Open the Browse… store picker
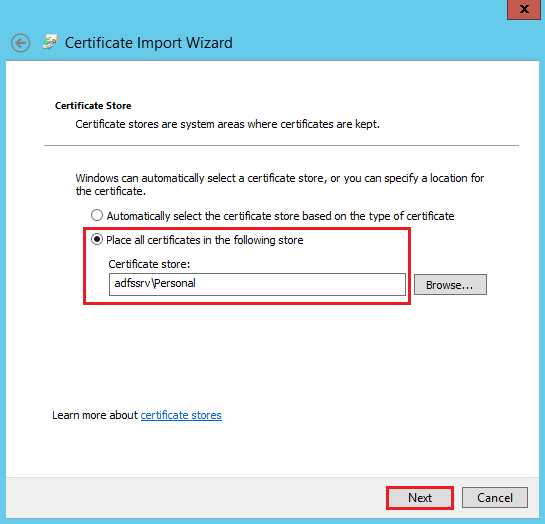 click(x=450, y=285)
